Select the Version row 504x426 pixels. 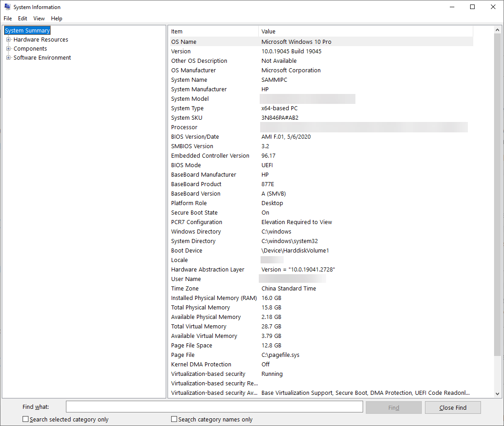322,51
